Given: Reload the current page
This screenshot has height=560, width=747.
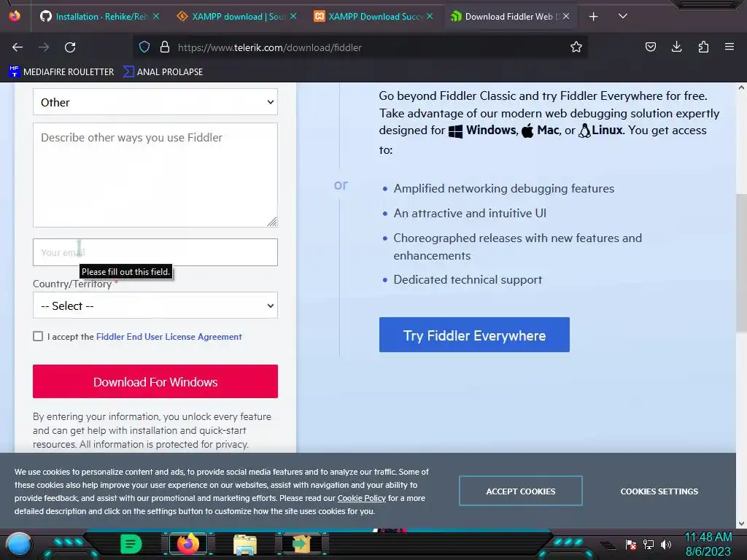Looking at the screenshot, I should (70, 47).
